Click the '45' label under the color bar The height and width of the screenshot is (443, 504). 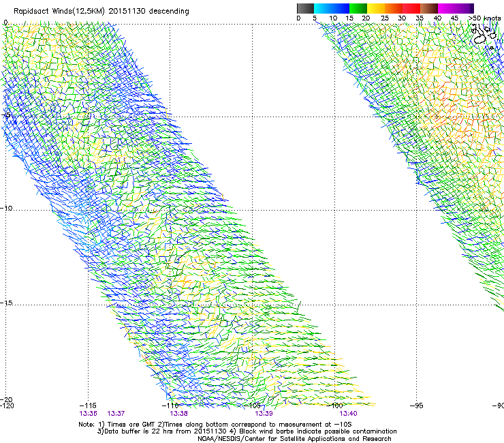[454, 18]
